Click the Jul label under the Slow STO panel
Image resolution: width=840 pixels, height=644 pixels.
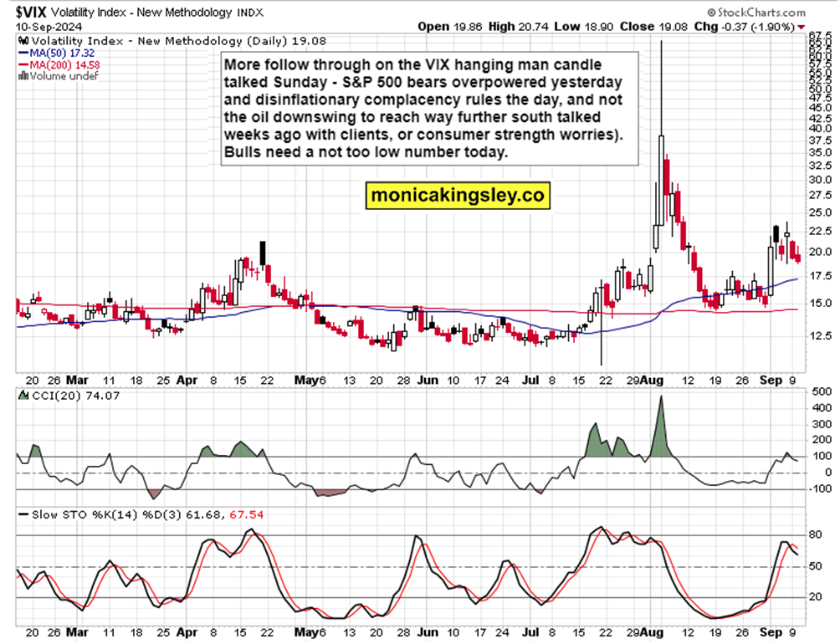click(530, 633)
